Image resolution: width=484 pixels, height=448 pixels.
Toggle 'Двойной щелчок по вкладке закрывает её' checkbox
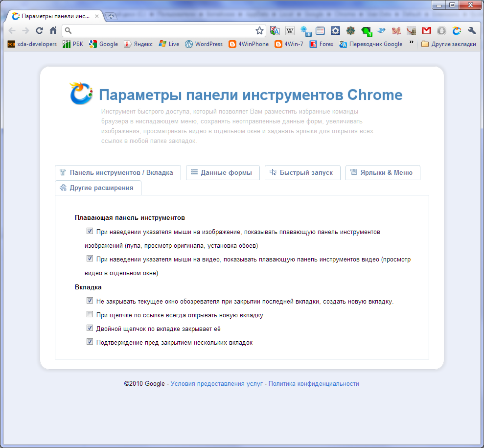click(90, 328)
